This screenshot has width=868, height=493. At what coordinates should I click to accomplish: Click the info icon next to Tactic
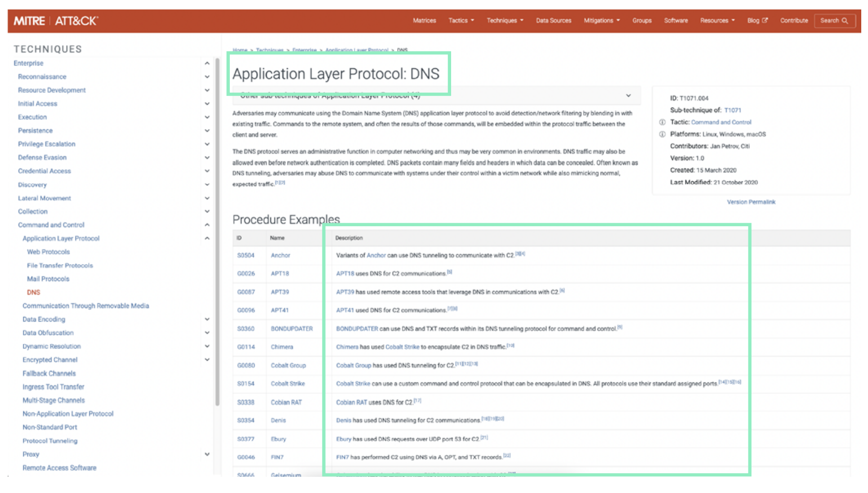[662, 121]
